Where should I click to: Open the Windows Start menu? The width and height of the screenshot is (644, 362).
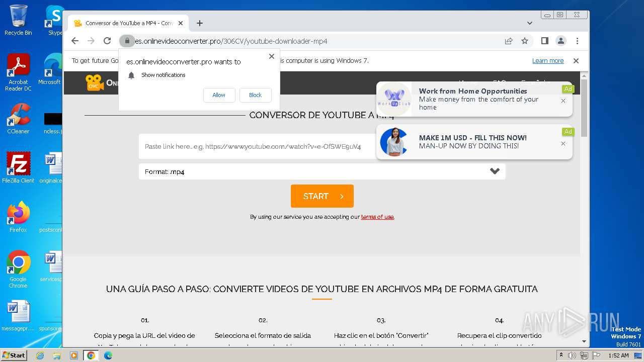coord(14,355)
